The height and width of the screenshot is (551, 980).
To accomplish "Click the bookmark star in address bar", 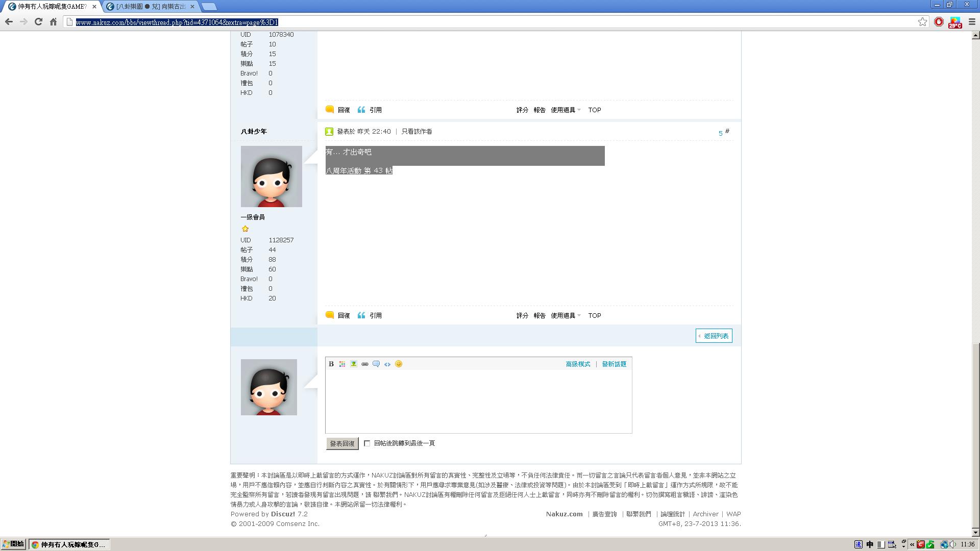I will [x=922, y=22].
